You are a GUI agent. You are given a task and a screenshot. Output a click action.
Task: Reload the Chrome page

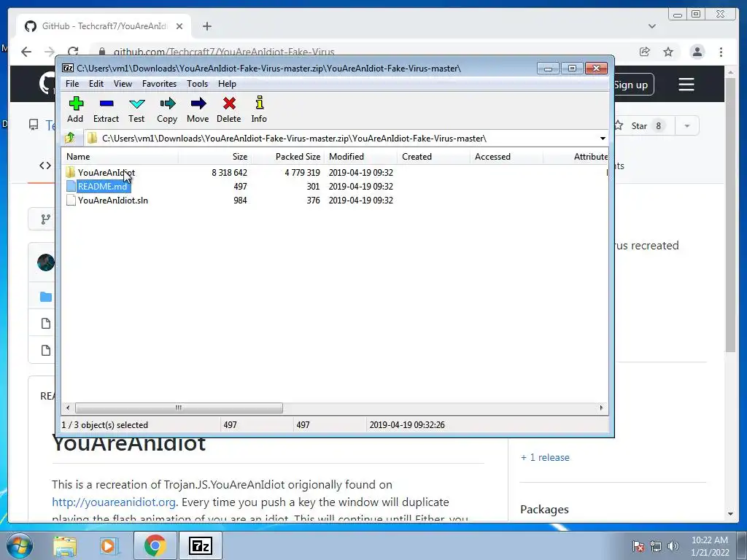(x=73, y=52)
